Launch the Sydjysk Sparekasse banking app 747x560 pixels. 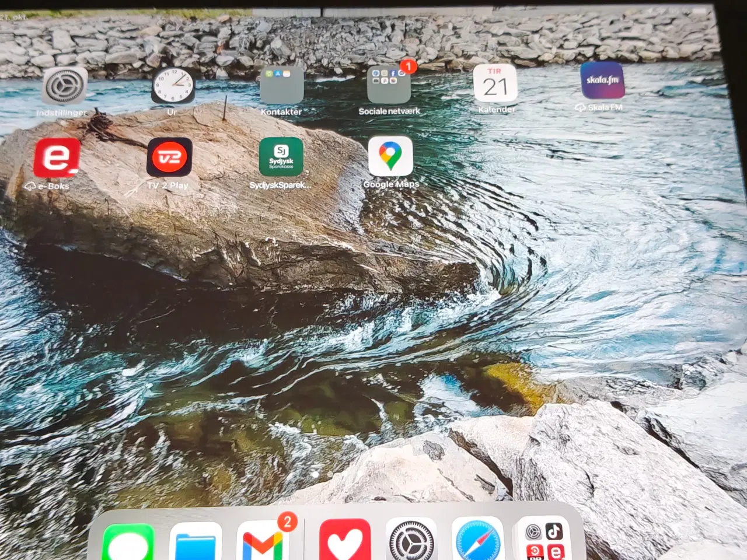tap(281, 157)
